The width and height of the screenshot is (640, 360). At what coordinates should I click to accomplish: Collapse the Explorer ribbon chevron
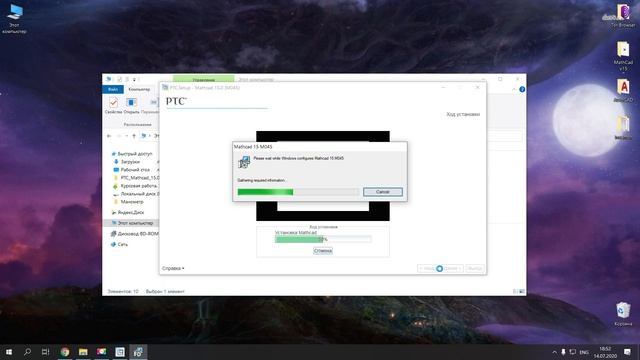(x=514, y=89)
